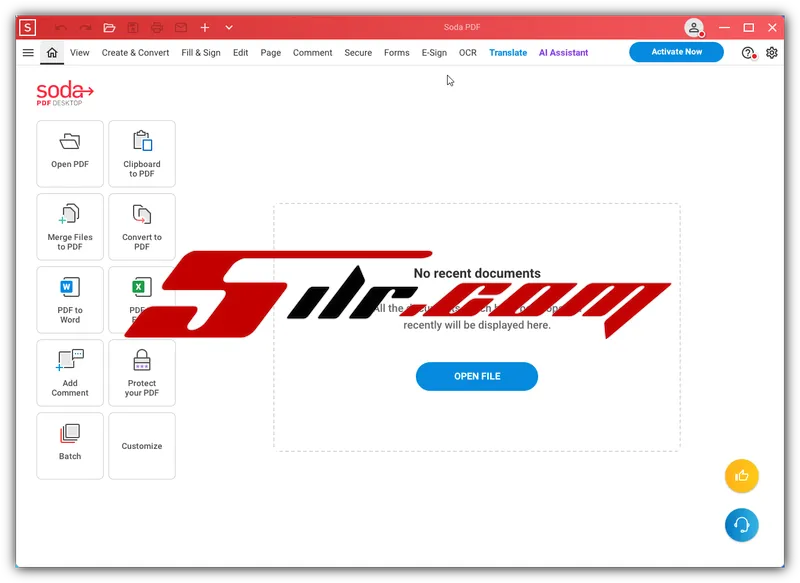This screenshot has width=800, height=583.
Task: Undo the last action in the title bar
Action: point(61,28)
